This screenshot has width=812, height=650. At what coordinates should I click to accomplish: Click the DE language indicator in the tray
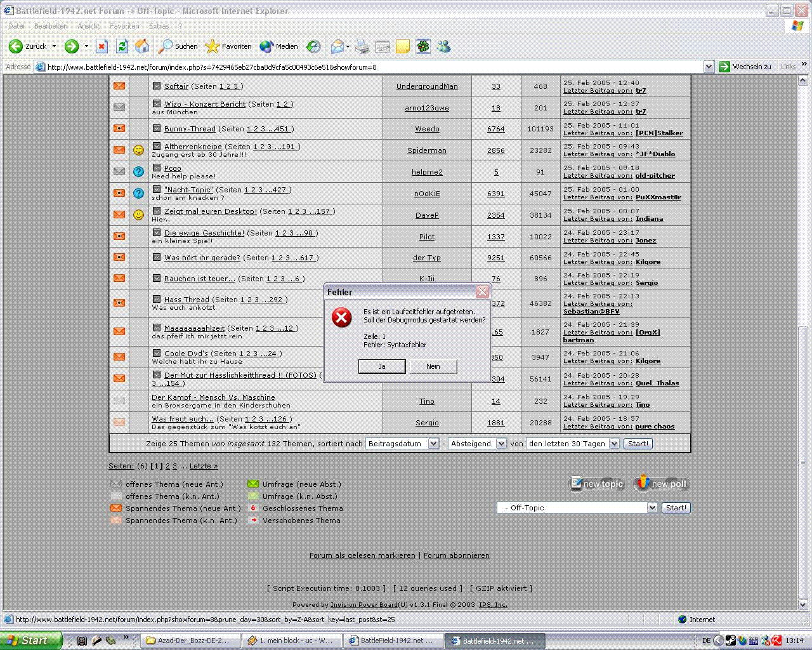point(706,641)
